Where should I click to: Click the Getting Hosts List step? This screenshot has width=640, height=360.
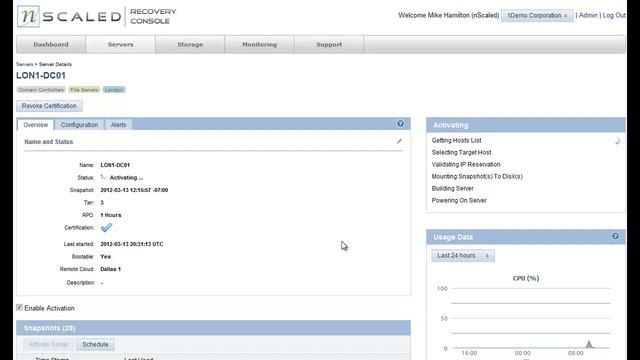pos(456,140)
